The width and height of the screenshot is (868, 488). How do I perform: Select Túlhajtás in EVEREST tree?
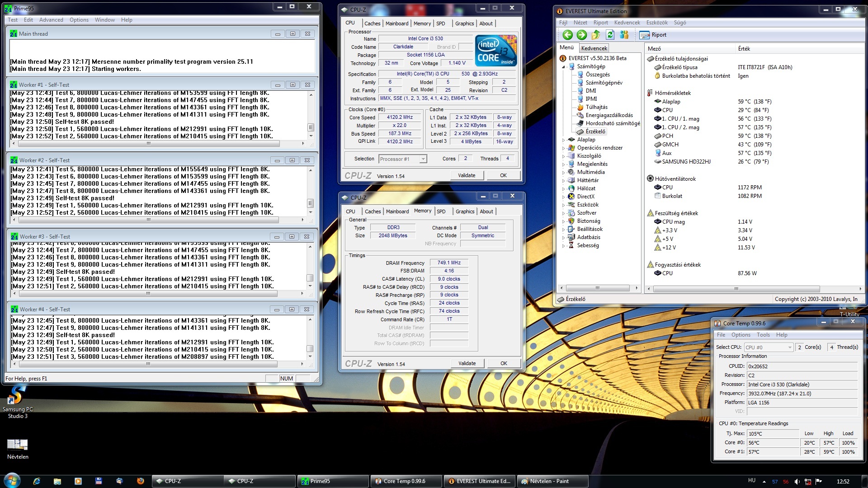[596, 107]
